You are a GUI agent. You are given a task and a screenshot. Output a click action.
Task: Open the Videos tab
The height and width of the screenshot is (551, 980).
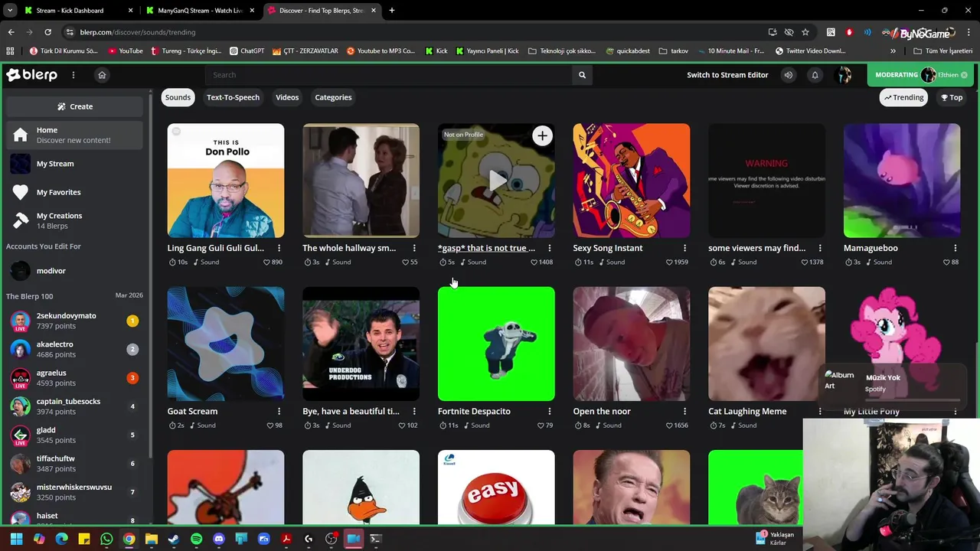[287, 97]
